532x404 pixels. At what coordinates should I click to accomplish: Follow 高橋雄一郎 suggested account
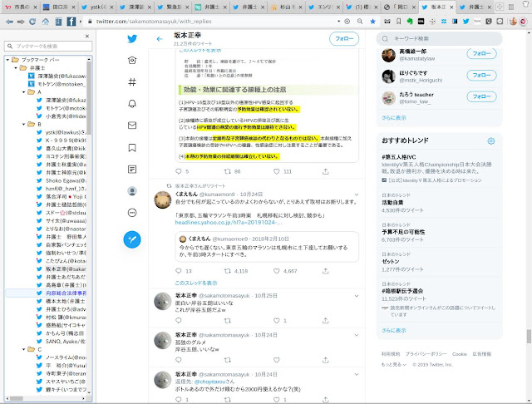[x=481, y=53]
